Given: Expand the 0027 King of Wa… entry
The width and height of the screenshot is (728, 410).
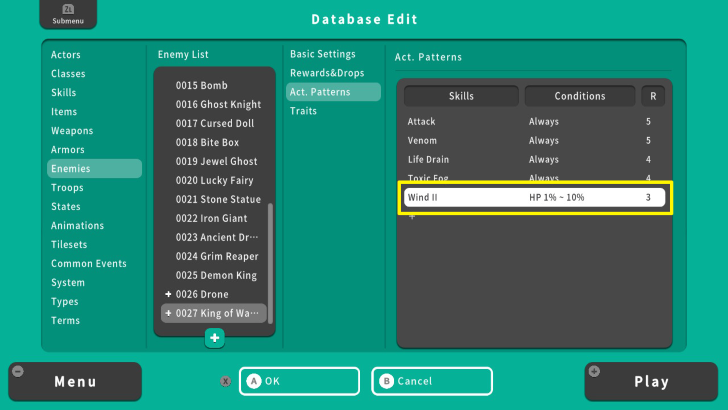Looking at the screenshot, I should (168, 313).
